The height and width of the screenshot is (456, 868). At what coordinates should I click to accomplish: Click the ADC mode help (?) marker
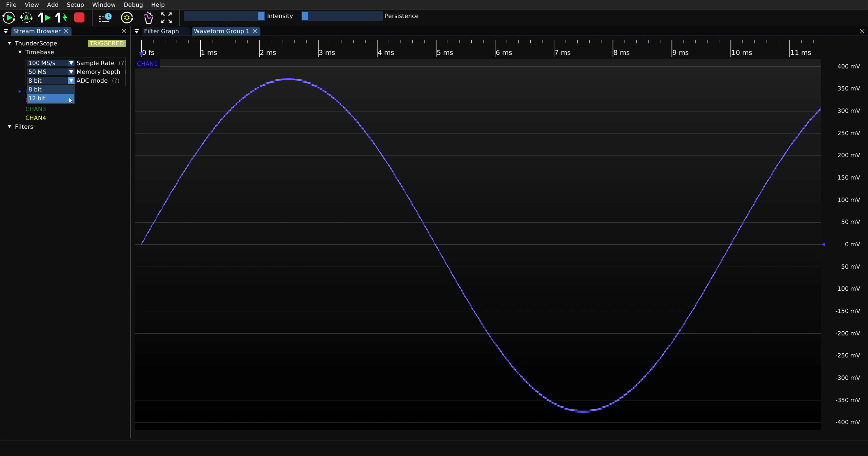(116, 81)
